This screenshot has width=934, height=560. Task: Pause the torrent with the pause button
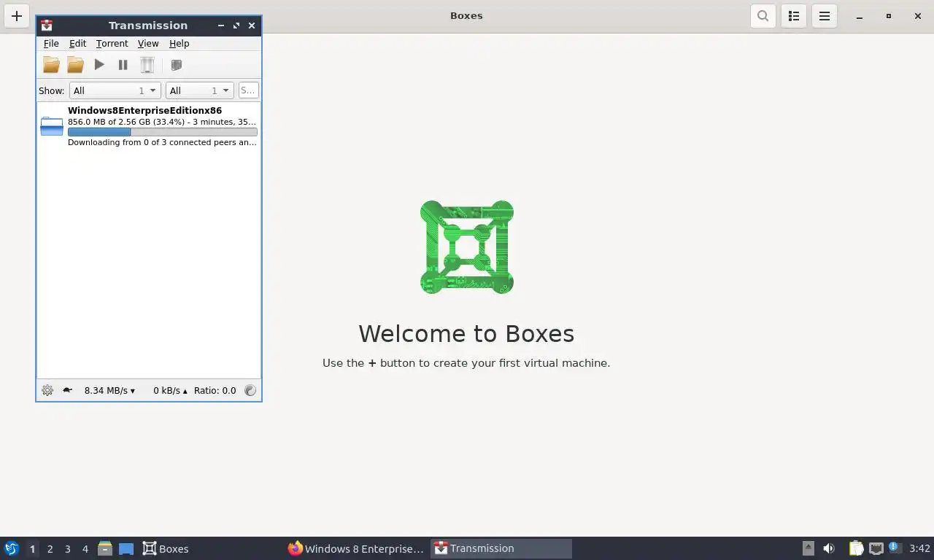(123, 65)
